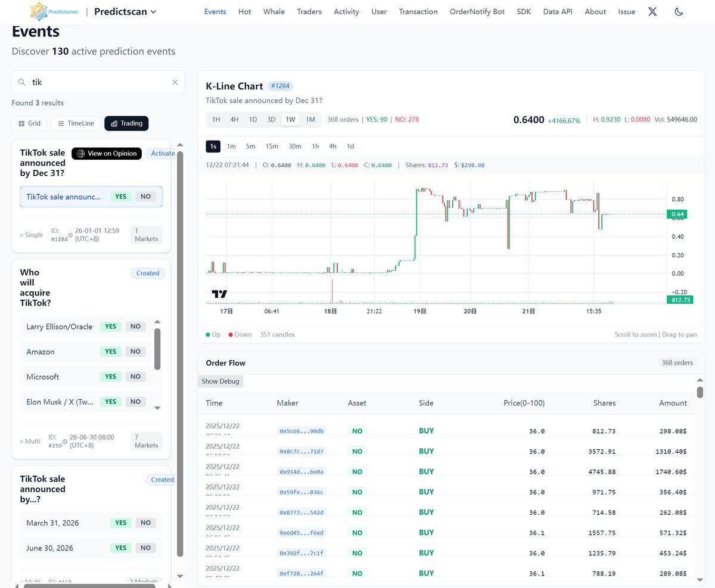Open the Activity page
This screenshot has height=588, width=715.
tap(346, 11)
